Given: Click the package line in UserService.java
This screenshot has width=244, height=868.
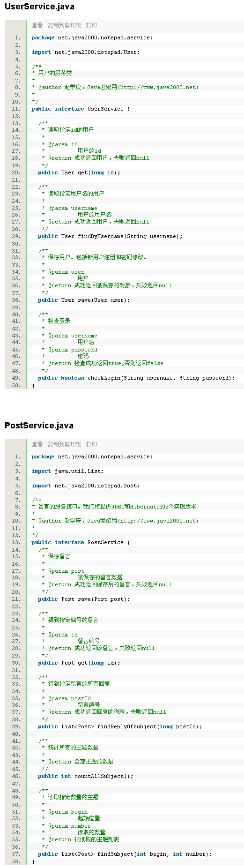Looking at the screenshot, I should [92, 37].
